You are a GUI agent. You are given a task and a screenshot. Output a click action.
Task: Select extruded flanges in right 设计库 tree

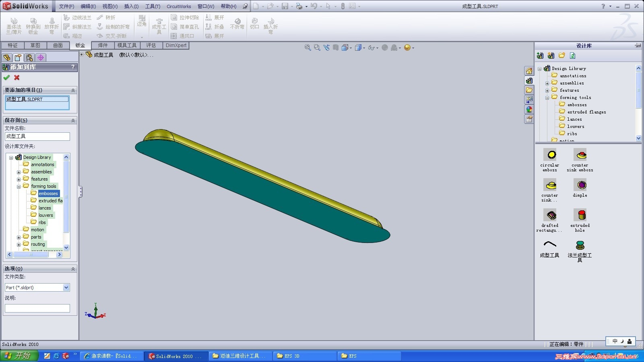click(x=586, y=112)
